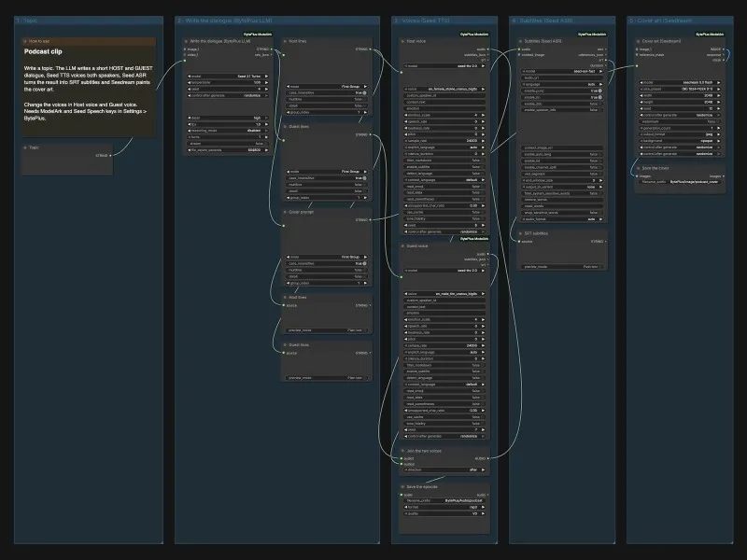The height and width of the screenshot is (560, 747).
Task: Select the 1 · Topic group header
Action: 89,21
